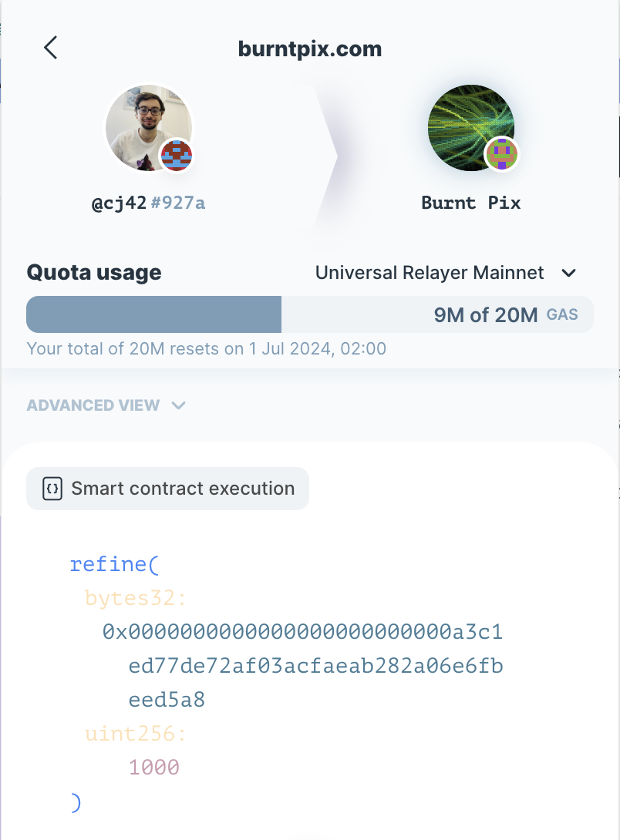
Task: Click the Smart contract execution label
Action: [x=183, y=489]
